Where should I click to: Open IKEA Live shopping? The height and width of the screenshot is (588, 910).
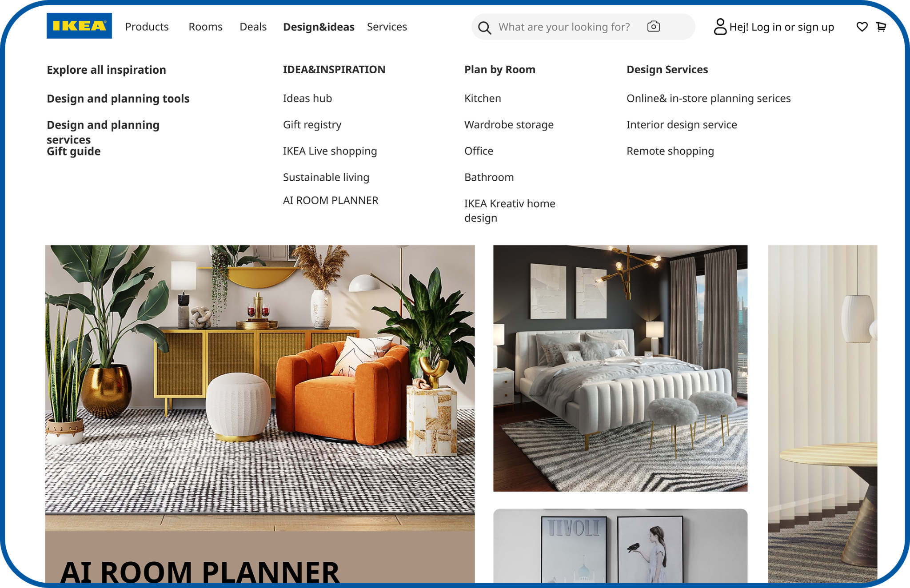point(330,151)
